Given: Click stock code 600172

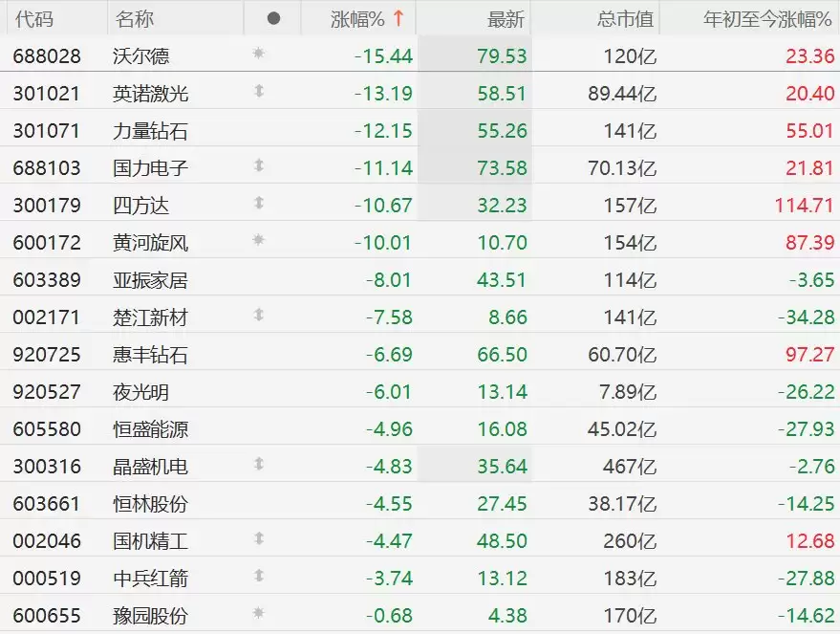Looking at the screenshot, I should (x=47, y=242).
